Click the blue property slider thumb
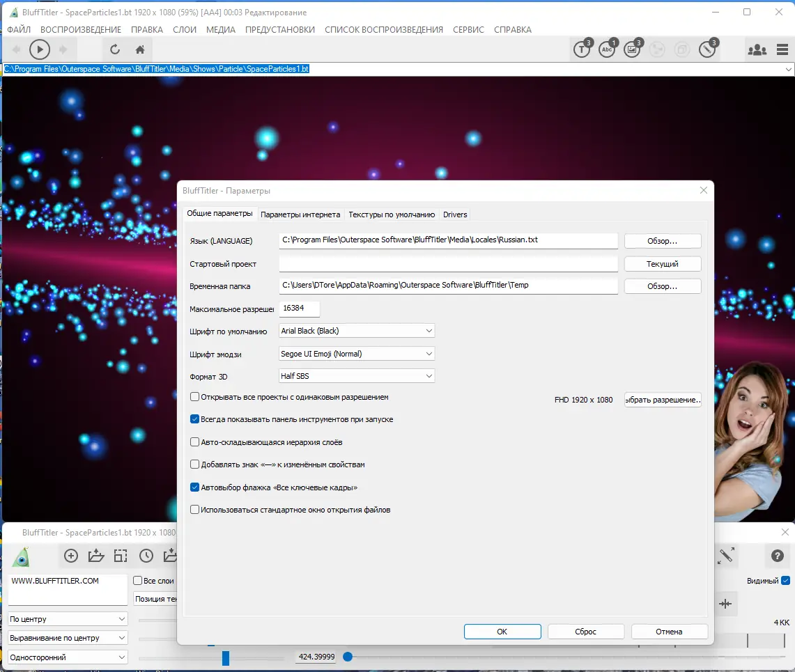795x672 pixels. 226,658
